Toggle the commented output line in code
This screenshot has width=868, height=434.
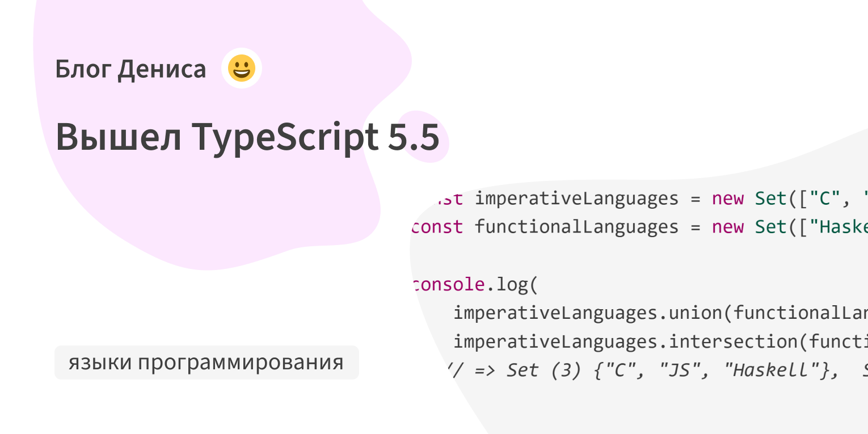point(624,369)
